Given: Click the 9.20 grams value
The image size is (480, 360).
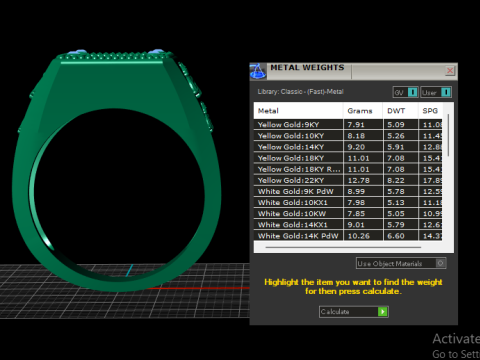Looking at the screenshot, I should click(356, 147).
